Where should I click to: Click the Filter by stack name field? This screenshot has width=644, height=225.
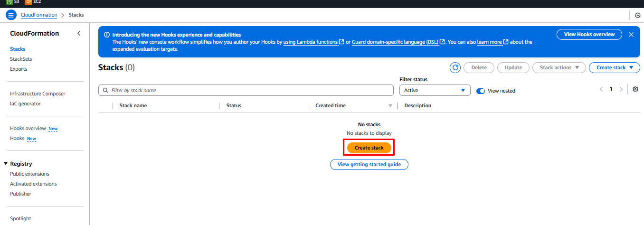246,90
